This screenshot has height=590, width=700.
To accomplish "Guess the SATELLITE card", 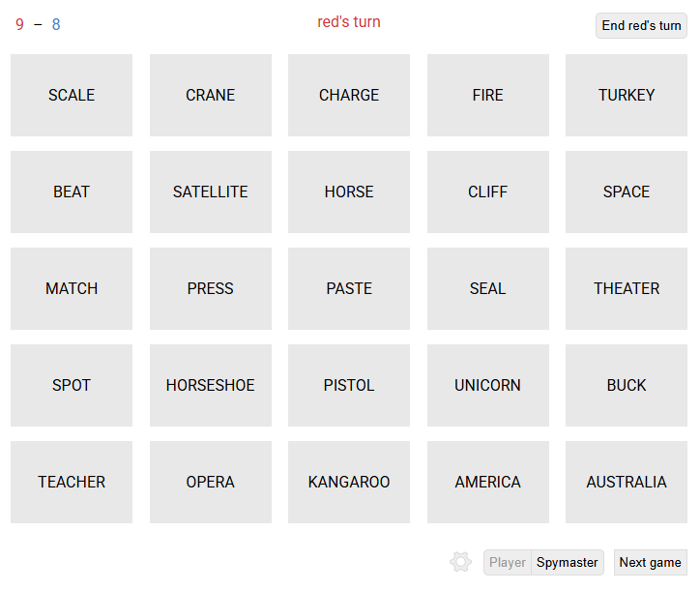I will (x=211, y=192).
